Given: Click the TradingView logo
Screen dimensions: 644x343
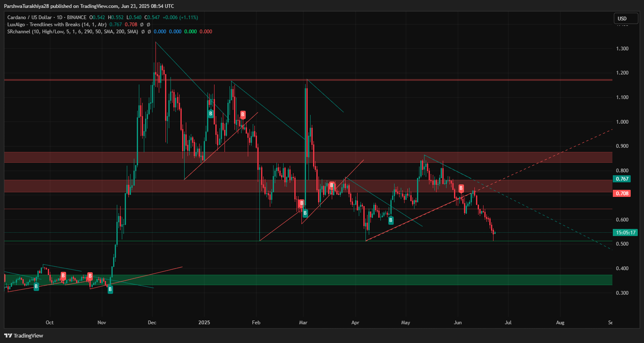Looking at the screenshot, I should (24, 336).
